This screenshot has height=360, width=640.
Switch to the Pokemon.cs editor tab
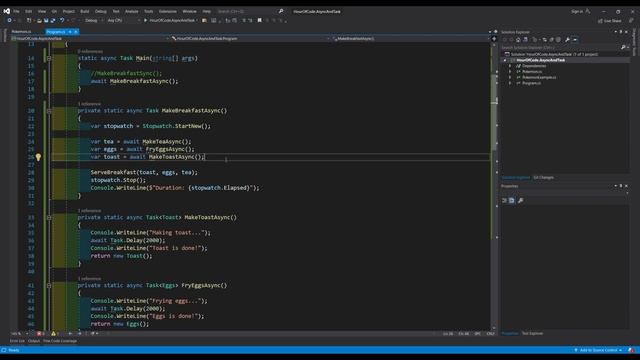click(x=21, y=32)
